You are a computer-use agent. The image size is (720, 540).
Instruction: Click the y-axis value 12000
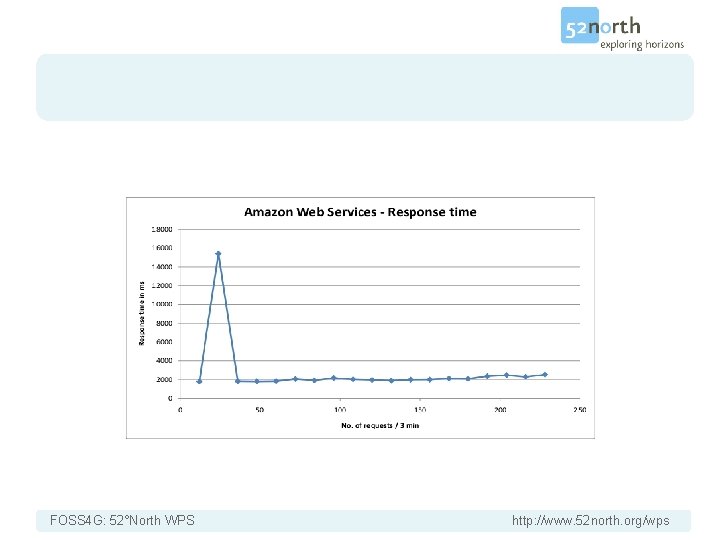coord(162,286)
